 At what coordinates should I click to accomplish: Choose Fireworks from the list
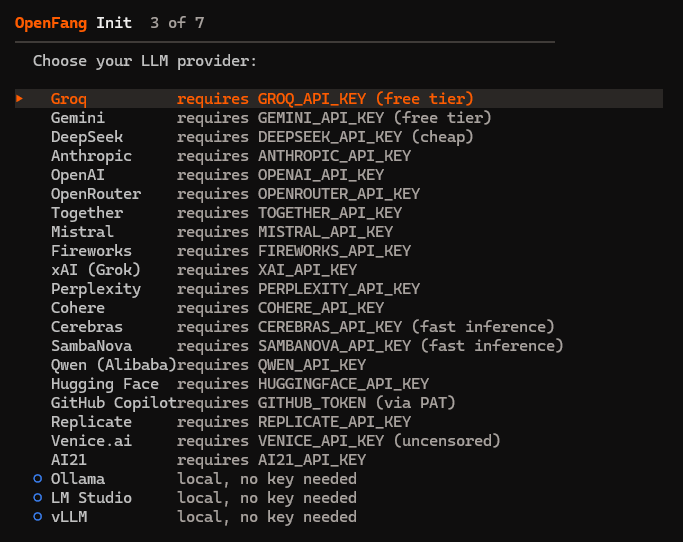click(339, 251)
